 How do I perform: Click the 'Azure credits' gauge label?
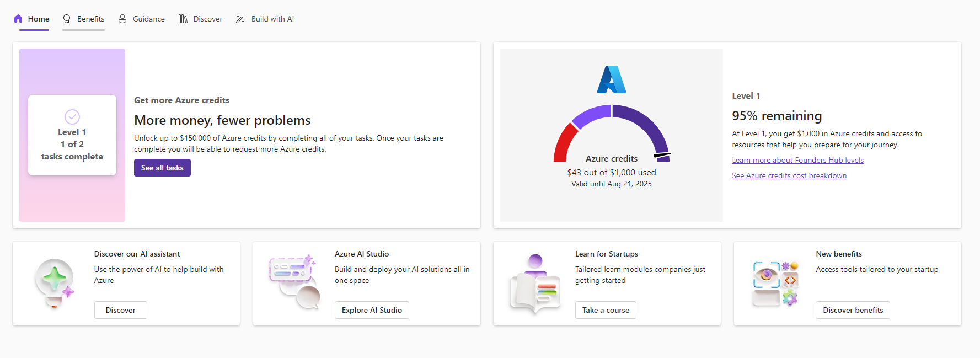tap(612, 159)
